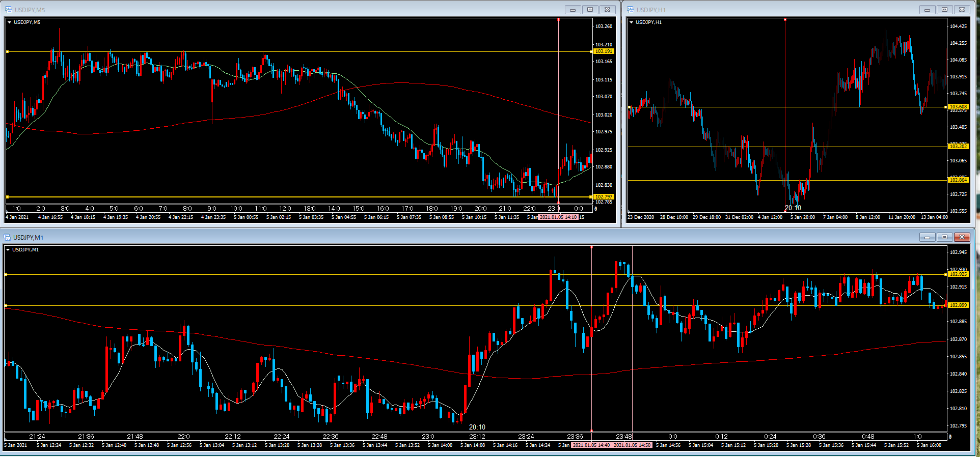Minimize the USDJPY,H1 chart window

(927, 10)
